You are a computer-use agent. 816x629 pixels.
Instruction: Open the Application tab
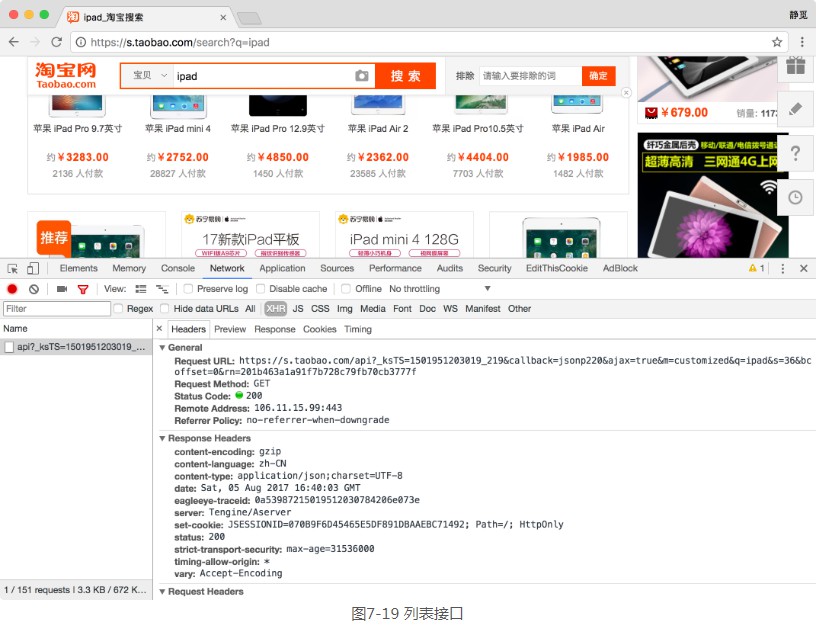click(x=282, y=268)
